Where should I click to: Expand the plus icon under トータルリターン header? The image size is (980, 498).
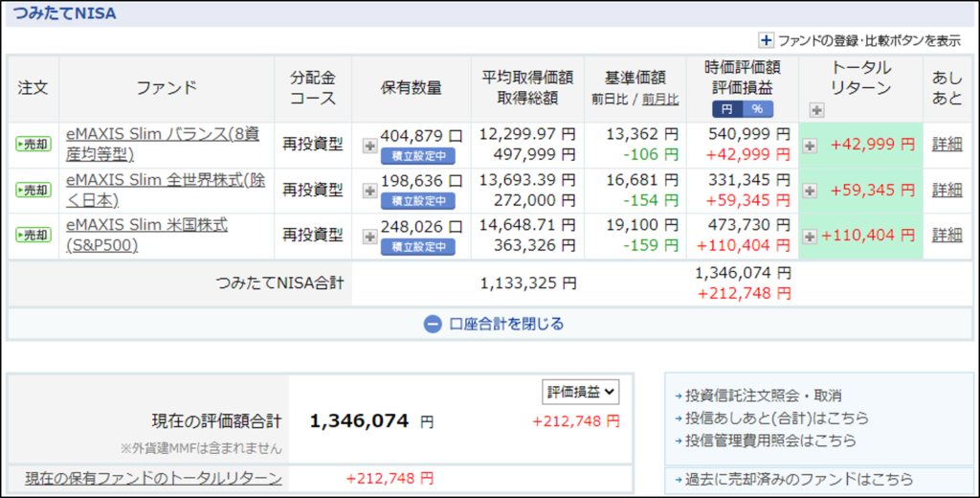816,110
